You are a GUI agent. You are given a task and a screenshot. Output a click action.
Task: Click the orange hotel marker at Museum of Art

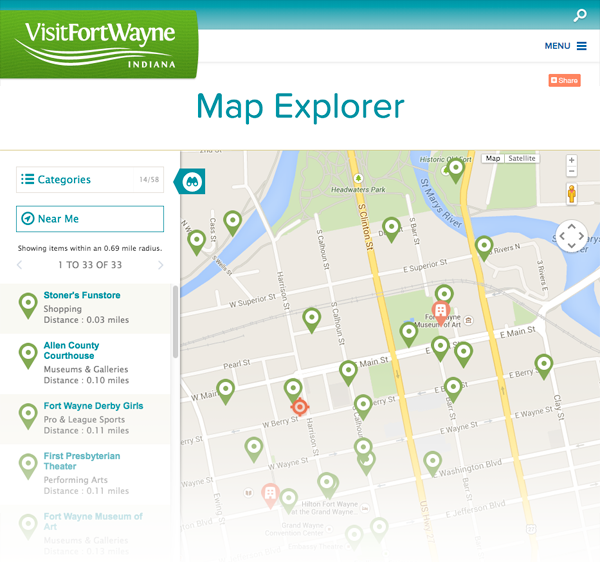point(440,313)
